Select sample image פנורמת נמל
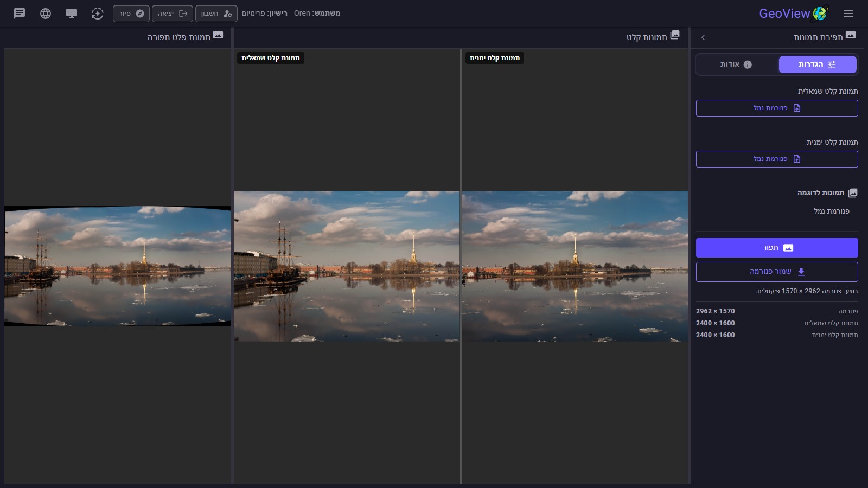 [x=832, y=211]
